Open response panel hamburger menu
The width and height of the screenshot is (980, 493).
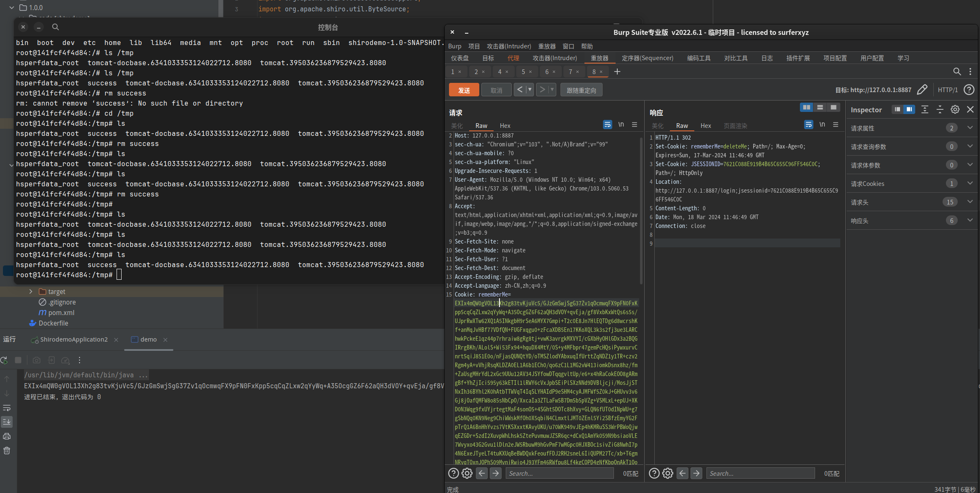click(x=836, y=125)
